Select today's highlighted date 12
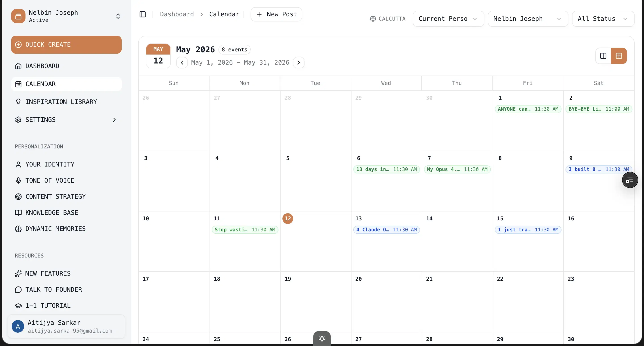 pyautogui.click(x=288, y=219)
